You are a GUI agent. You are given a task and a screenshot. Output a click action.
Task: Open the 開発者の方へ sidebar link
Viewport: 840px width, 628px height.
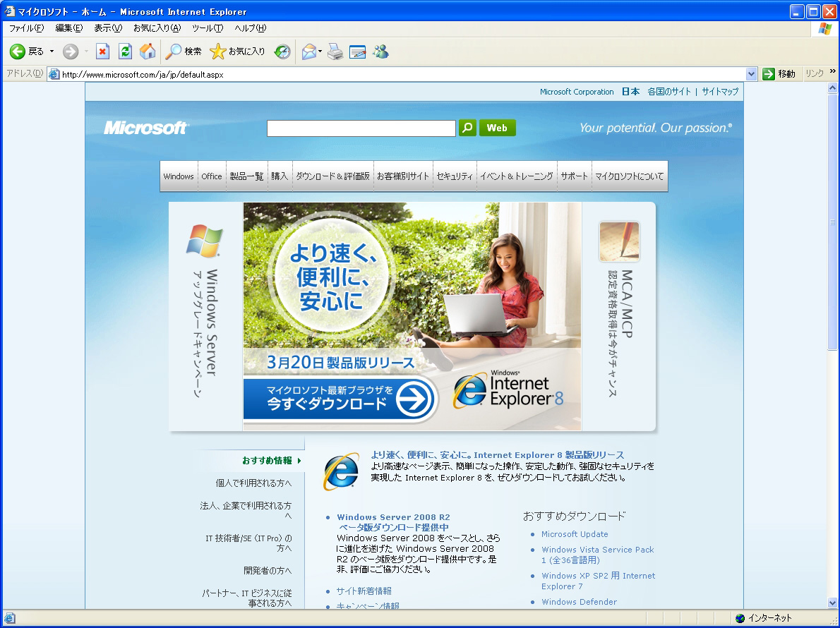click(x=268, y=571)
